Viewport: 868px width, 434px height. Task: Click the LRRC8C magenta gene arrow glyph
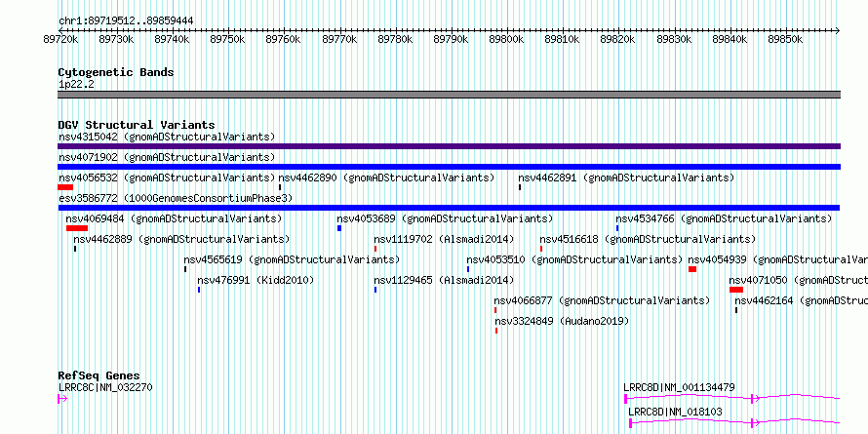coord(62,399)
